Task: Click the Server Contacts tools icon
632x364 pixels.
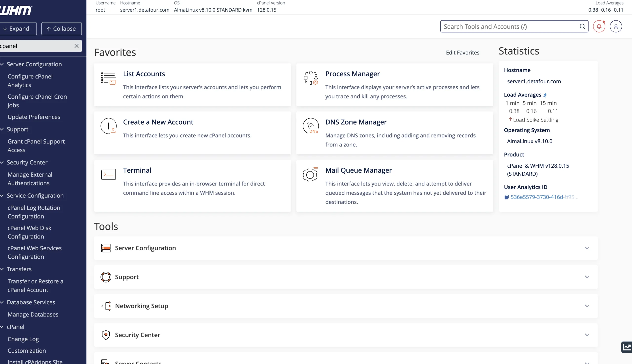Action: click(x=105, y=362)
